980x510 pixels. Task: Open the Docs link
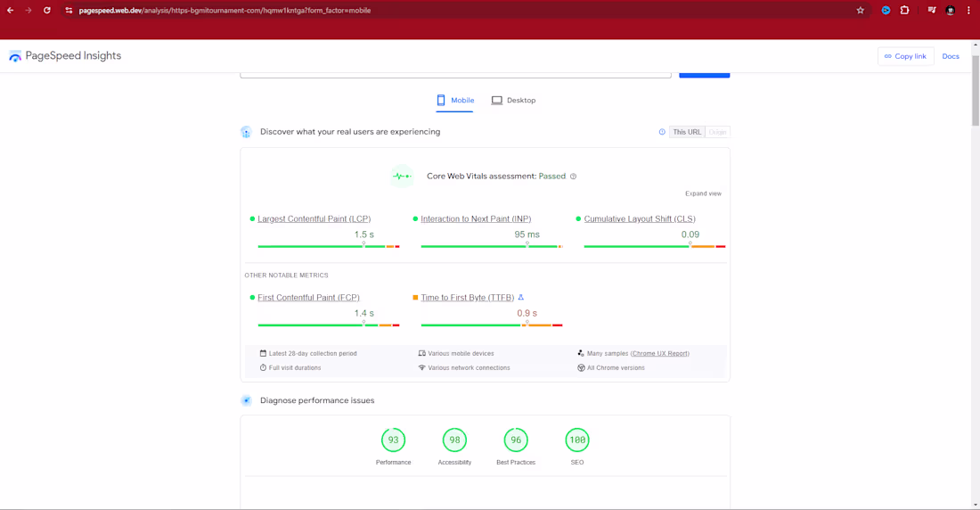[x=951, y=56]
